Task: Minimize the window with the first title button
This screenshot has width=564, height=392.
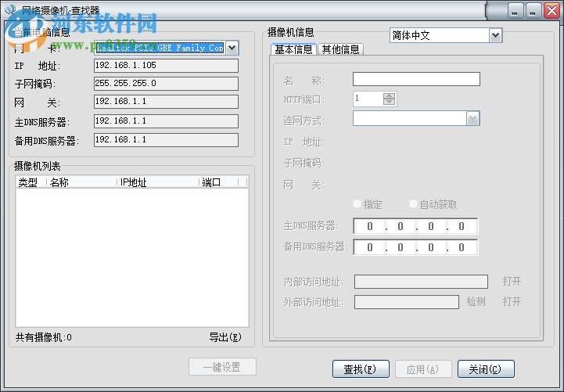Action: [x=516, y=10]
